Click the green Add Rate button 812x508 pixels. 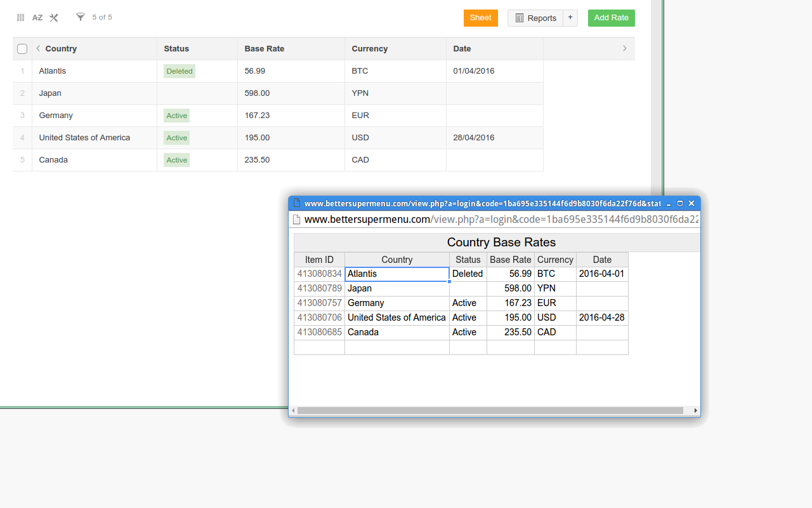(x=611, y=18)
